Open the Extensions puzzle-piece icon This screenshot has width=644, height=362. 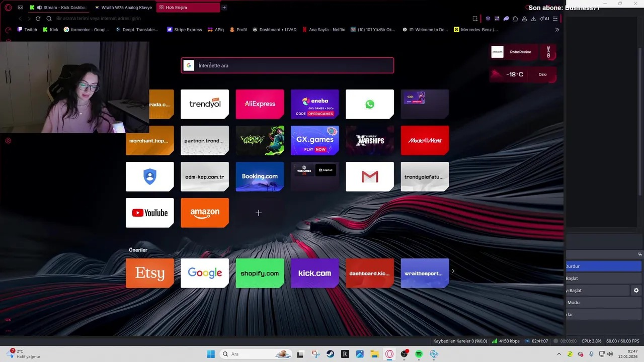coord(515,19)
